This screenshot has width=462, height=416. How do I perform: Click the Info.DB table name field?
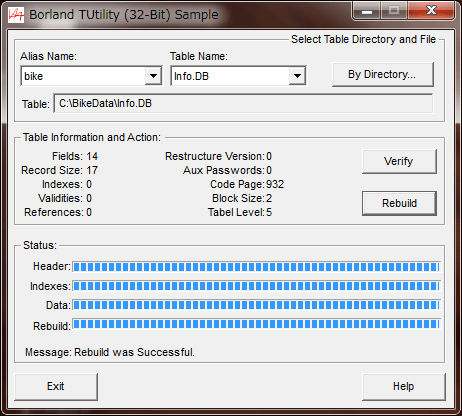coord(238,76)
